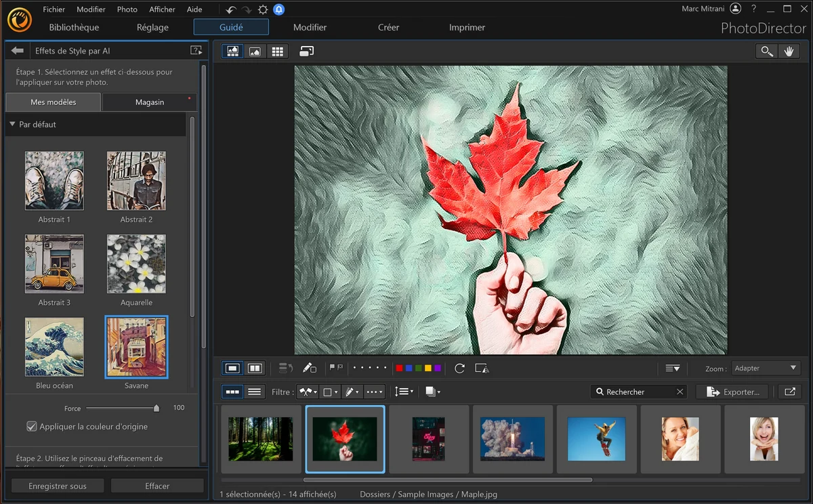
Task: Switch the browser to list view
Action: [x=255, y=392]
